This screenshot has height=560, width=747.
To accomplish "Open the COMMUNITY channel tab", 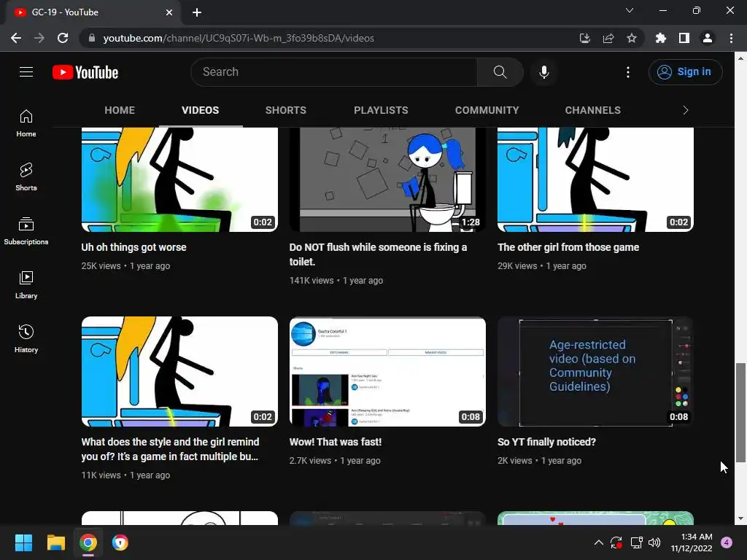I will pos(487,110).
